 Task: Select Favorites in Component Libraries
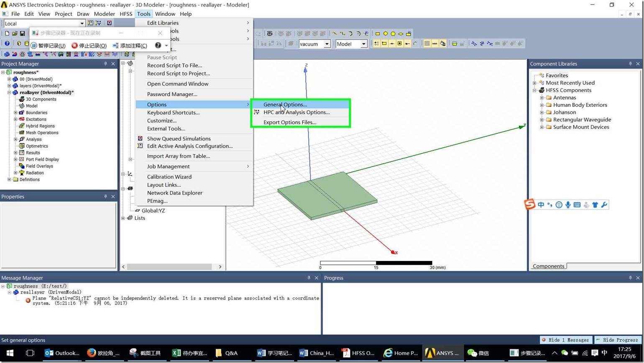[553, 75]
